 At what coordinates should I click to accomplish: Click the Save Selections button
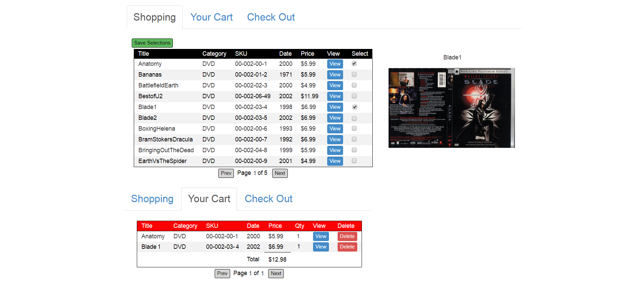click(x=152, y=43)
